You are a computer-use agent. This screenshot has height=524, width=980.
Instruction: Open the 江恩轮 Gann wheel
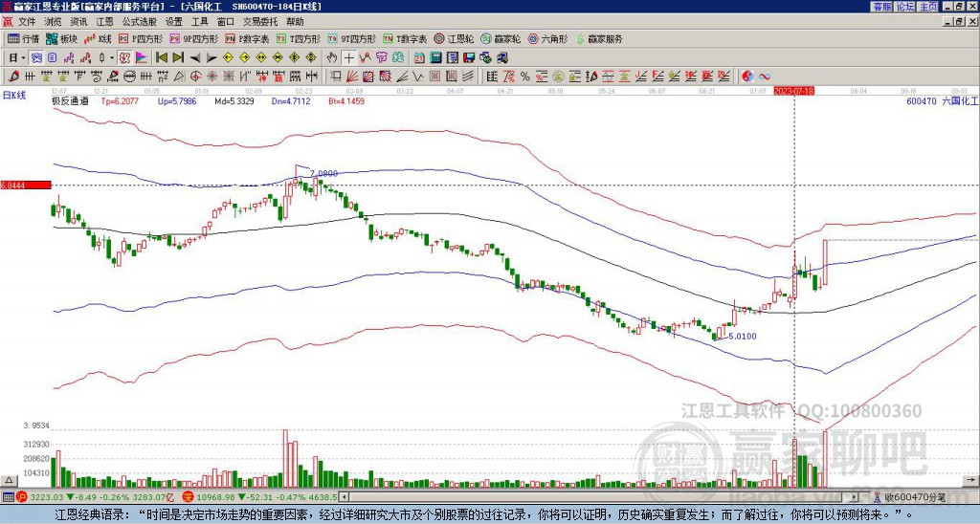click(454, 39)
